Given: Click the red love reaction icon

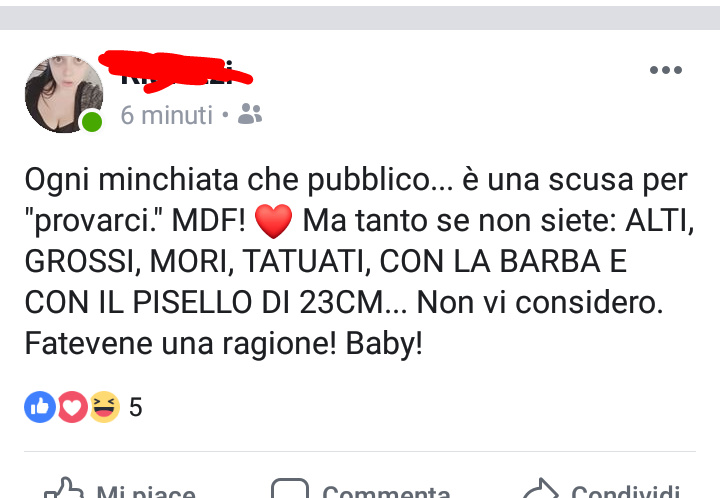Looking at the screenshot, I should pos(72,407).
